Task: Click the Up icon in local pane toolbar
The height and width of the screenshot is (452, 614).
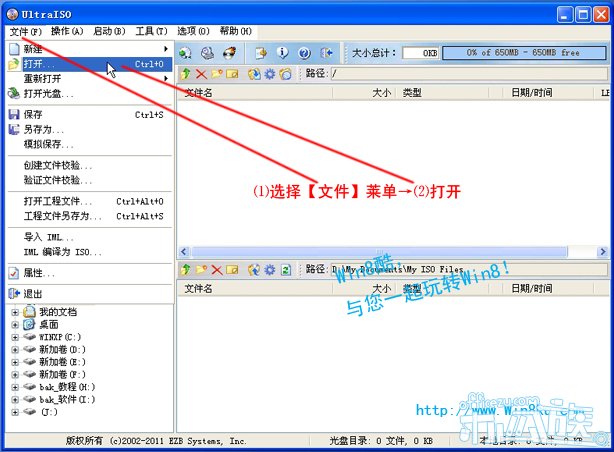Action: 186,269
